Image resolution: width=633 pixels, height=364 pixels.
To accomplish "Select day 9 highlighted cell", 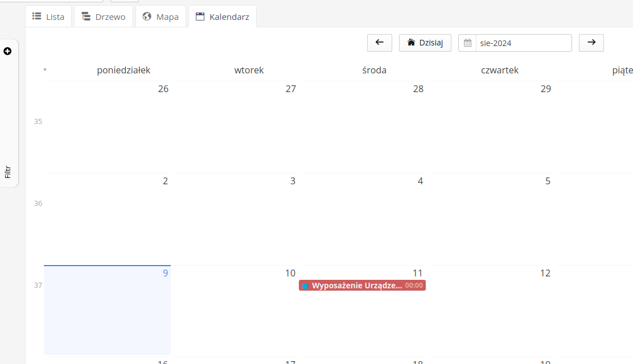I will pos(108,313).
